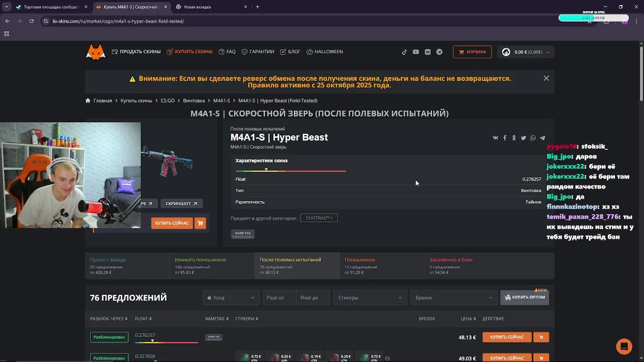Open the Холд filter dropdown

pos(230,298)
